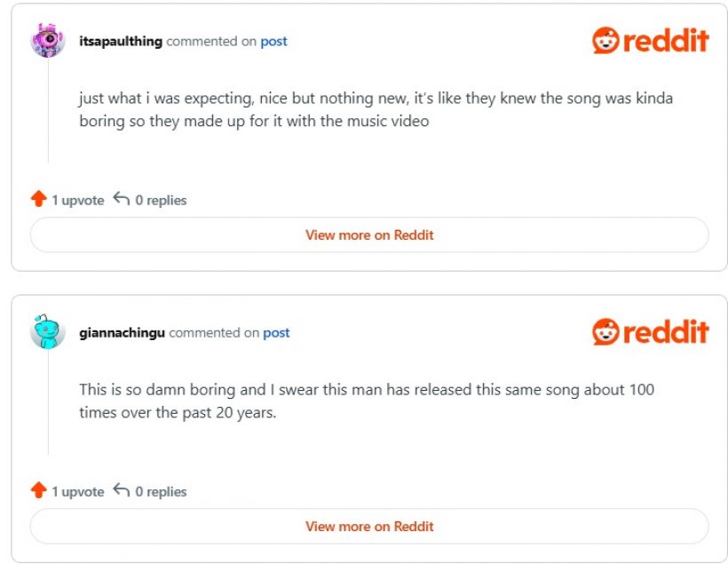Click 'View more on Reddit' in first card
This screenshot has height=564, width=728.
(x=369, y=235)
